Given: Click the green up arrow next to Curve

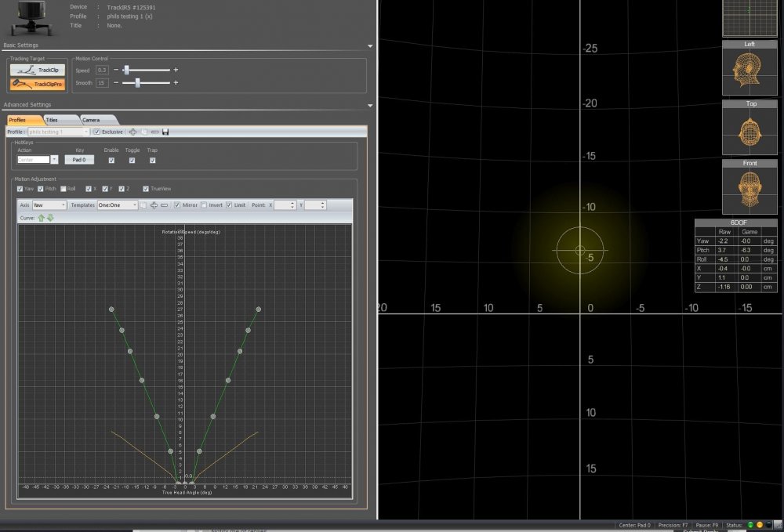Looking at the screenshot, I should click(42, 217).
